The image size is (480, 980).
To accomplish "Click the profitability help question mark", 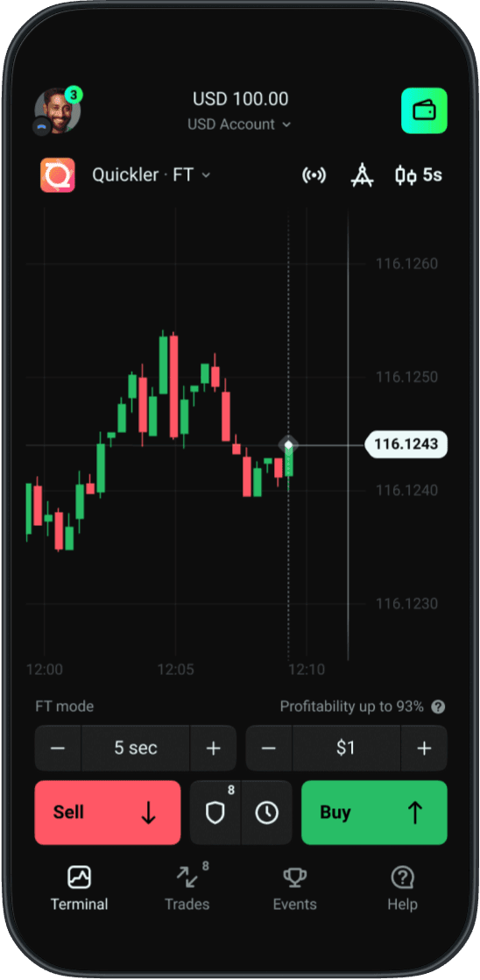I will [439, 707].
